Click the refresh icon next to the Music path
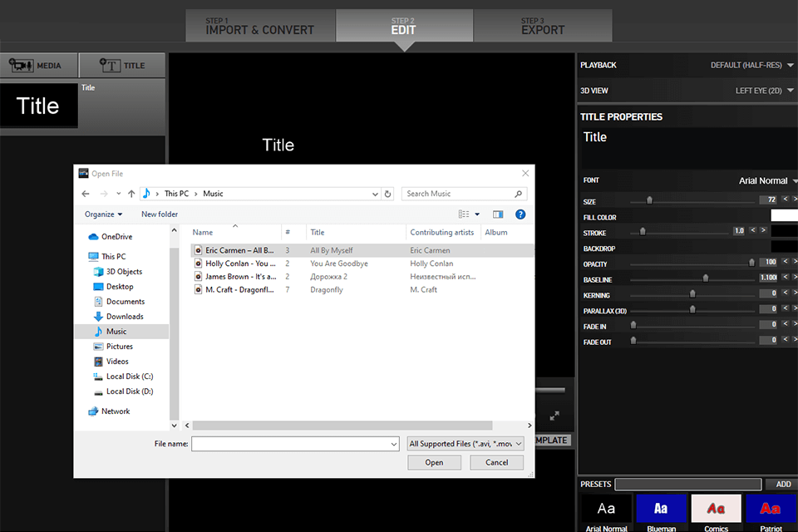Screen dimensions: 798x532 pyautogui.click(x=387, y=193)
